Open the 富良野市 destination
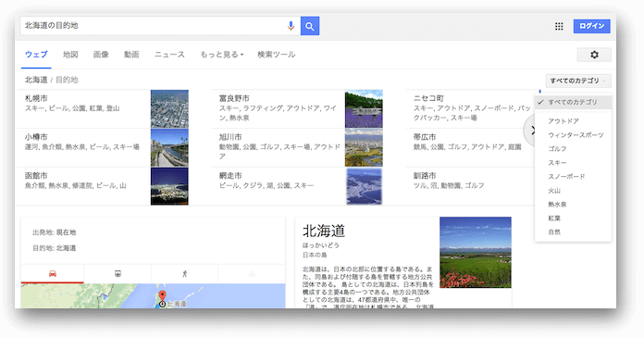 234,98
